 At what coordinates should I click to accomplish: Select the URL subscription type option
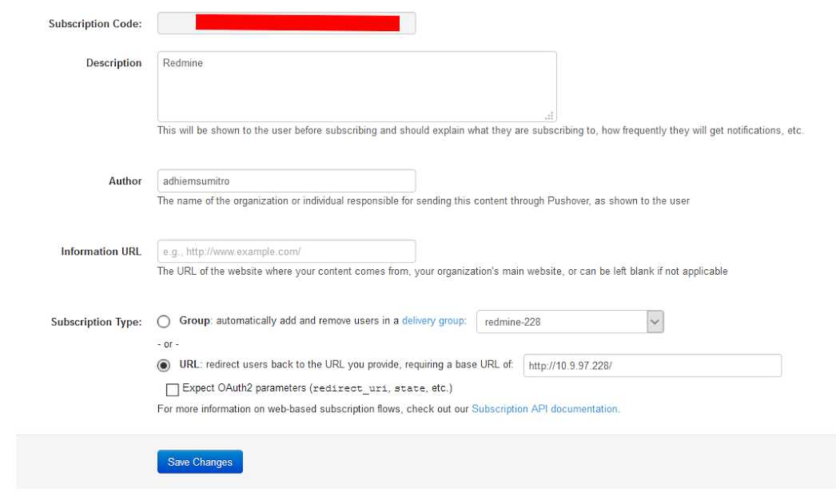pyautogui.click(x=164, y=365)
